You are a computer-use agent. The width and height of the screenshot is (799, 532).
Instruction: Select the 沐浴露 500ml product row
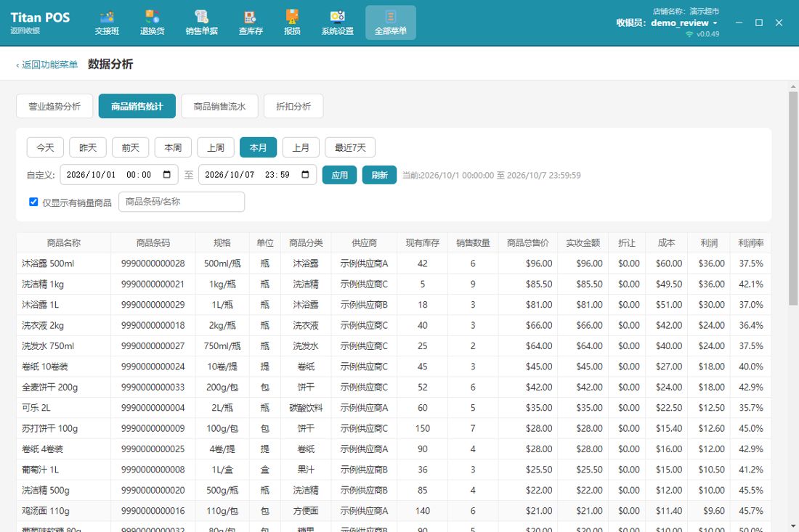click(394, 263)
